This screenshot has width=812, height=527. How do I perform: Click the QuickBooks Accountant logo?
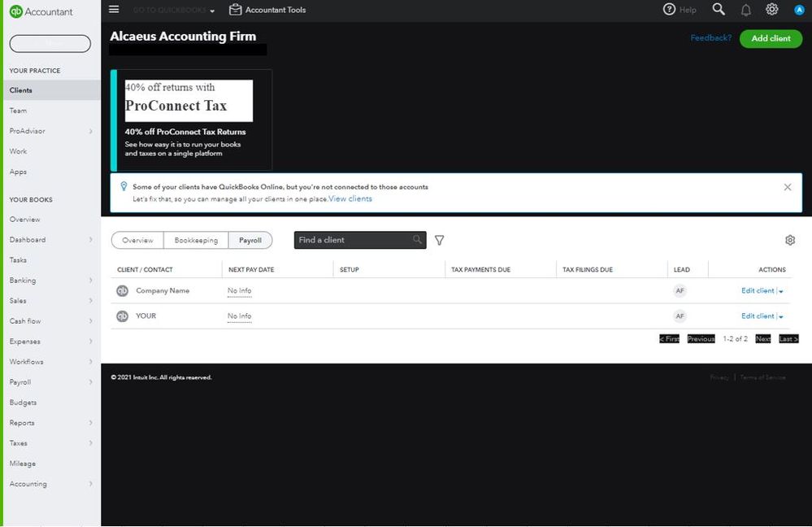[41, 11]
